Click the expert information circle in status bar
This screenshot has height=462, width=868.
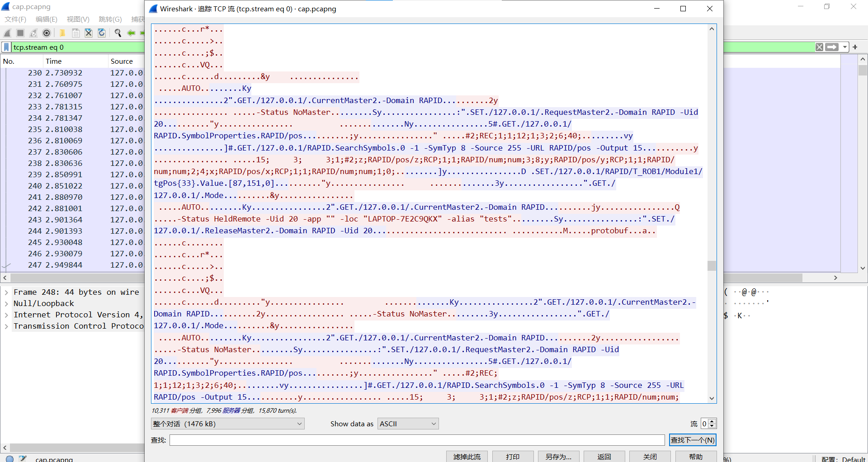click(9, 458)
